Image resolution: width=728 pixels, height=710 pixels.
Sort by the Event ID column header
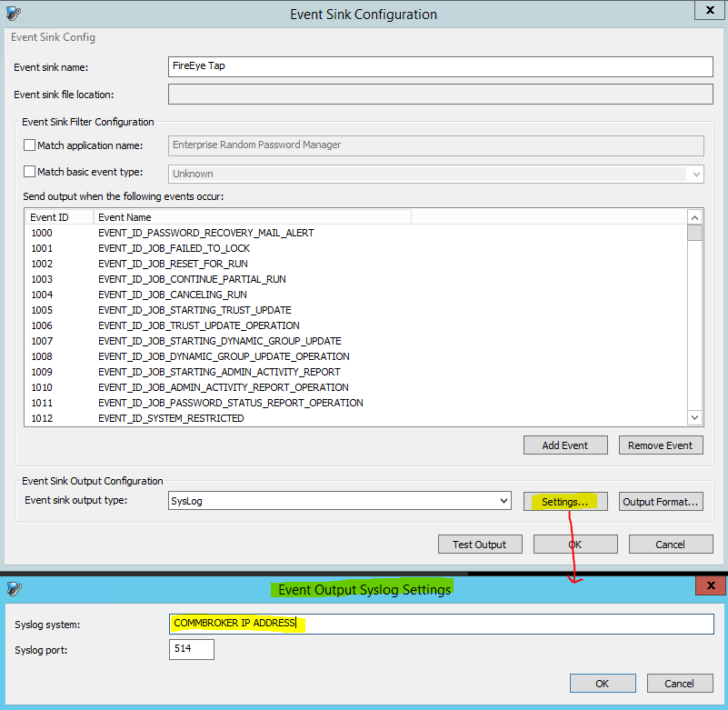[x=59, y=217]
